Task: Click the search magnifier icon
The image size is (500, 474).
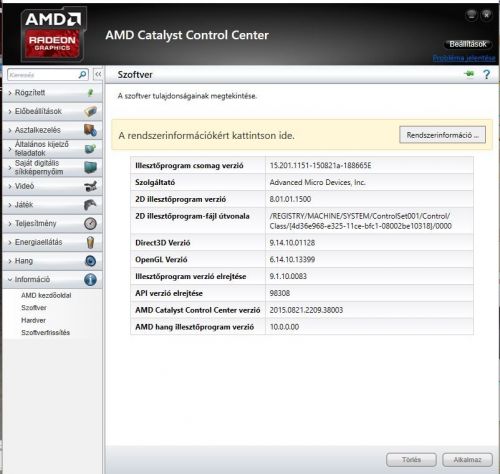Action: click(x=82, y=74)
